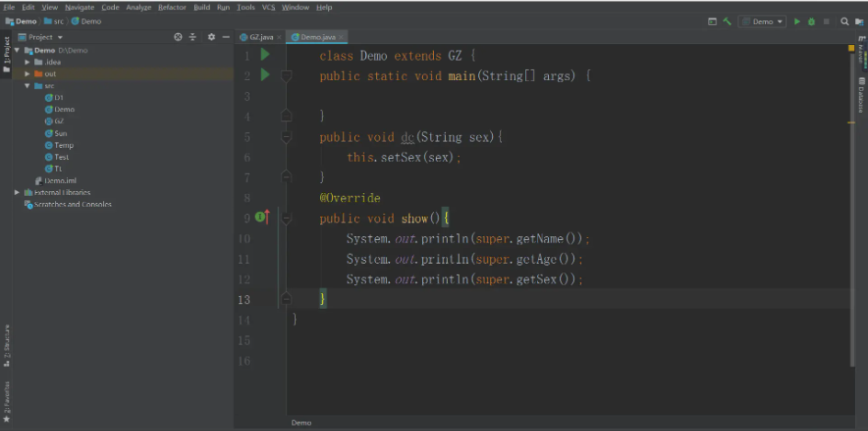Select the Temp class in the project tree
The image size is (868, 431).
point(59,145)
